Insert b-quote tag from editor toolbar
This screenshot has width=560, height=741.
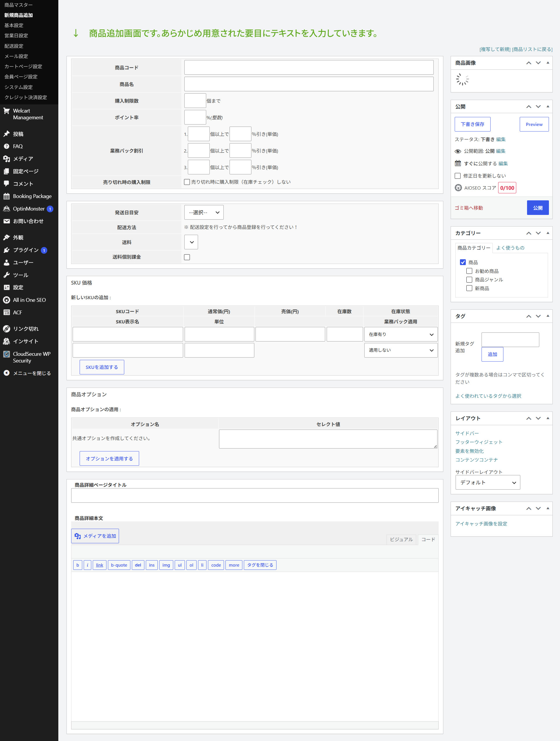coord(119,565)
